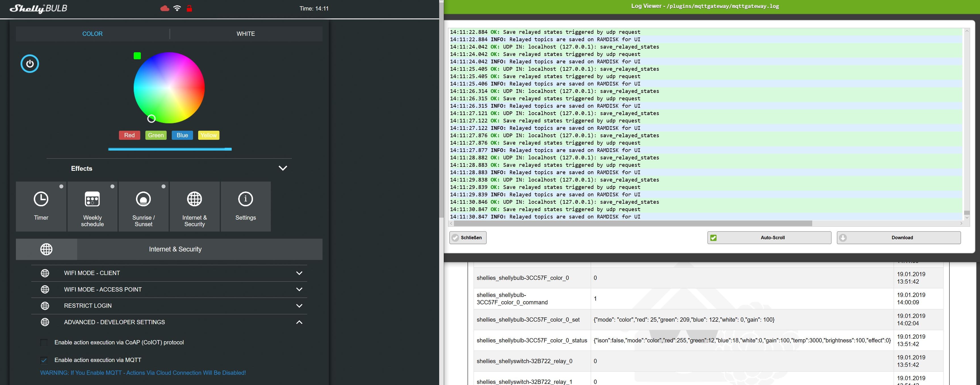
Task: Disable action execution via MQTT checkbox
Action: click(44, 360)
